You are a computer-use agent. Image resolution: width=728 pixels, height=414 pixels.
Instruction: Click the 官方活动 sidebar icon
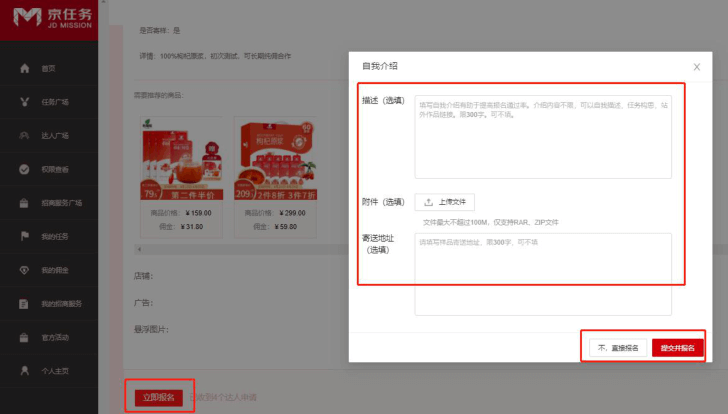click(x=24, y=337)
